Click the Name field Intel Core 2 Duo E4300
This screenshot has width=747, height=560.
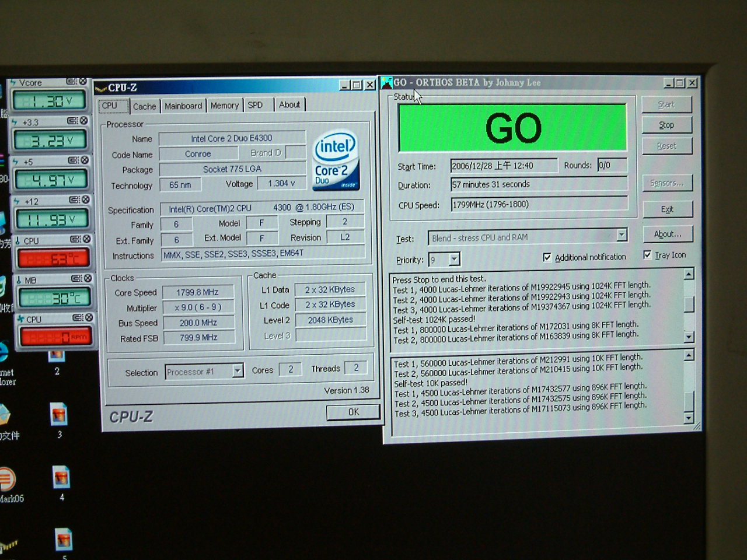232,138
